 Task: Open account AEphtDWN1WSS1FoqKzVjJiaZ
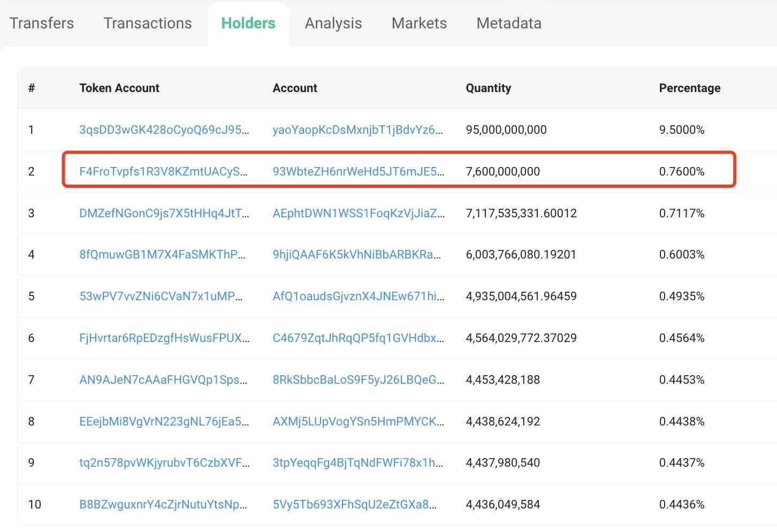(358, 213)
